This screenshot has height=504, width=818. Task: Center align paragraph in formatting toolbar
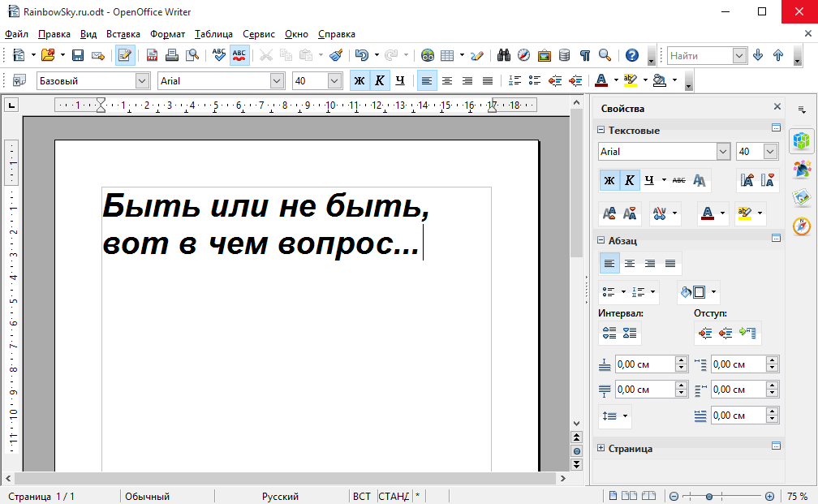(x=447, y=80)
